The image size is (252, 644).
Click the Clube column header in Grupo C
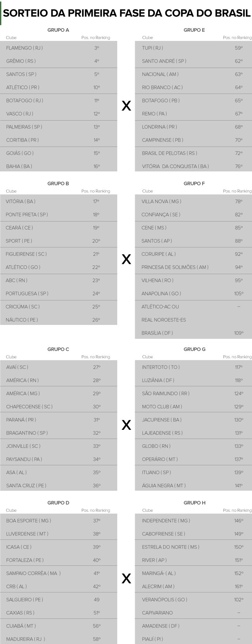[x=11, y=357]
